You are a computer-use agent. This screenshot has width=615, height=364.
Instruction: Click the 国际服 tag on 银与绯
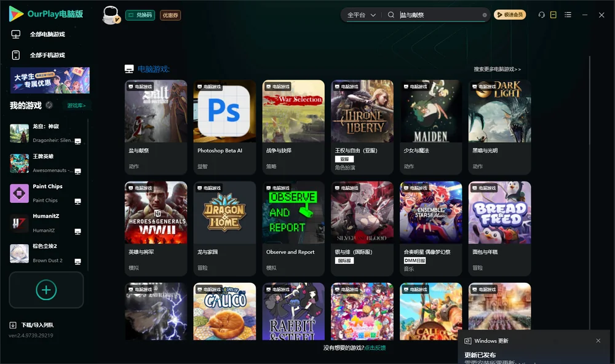[344, 261]
